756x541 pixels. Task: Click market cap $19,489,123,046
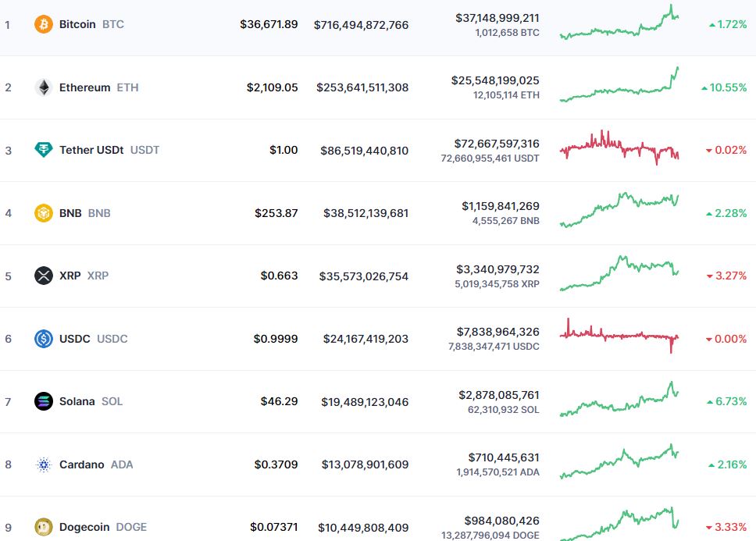tap(365, 402)
